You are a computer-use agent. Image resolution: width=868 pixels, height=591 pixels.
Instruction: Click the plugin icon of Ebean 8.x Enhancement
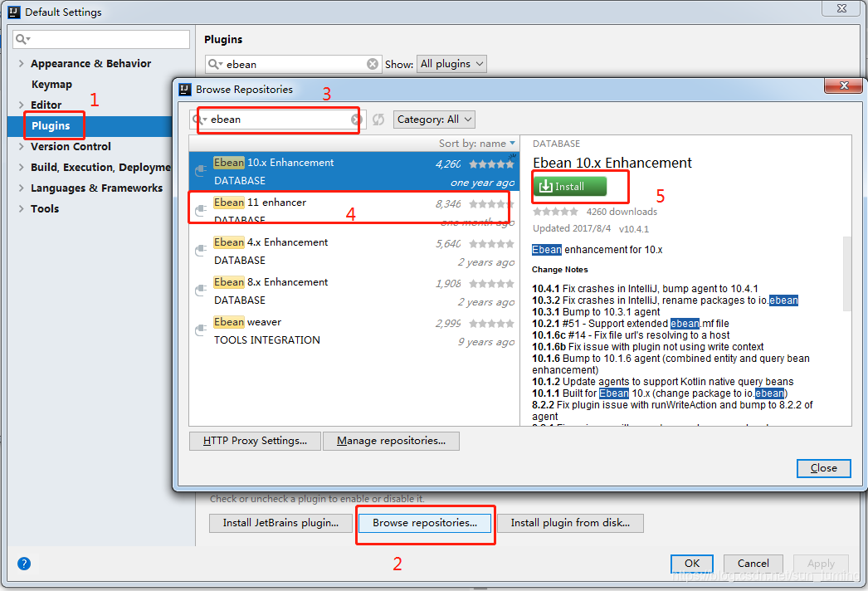click(201, 291)
